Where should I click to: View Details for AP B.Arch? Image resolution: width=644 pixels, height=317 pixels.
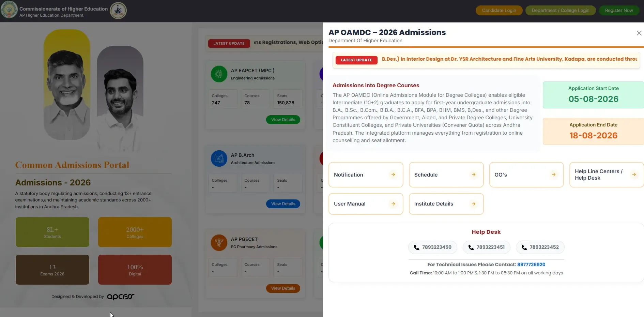tap(283, 204)
